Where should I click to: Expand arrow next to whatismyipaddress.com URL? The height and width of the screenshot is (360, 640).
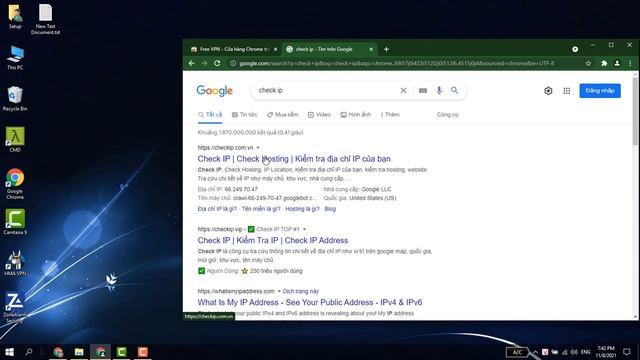tap(279, 291)
